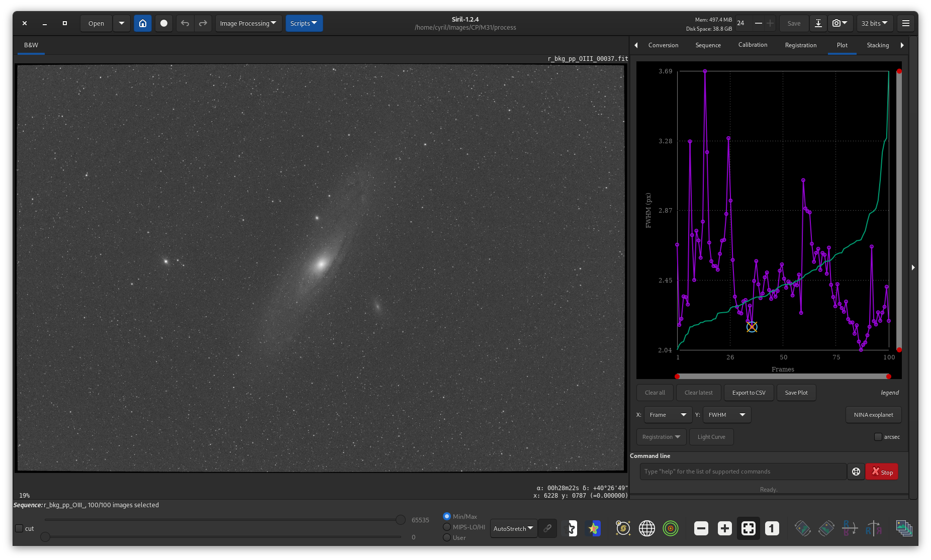Click the zoom in plus icon

(725, 528)
